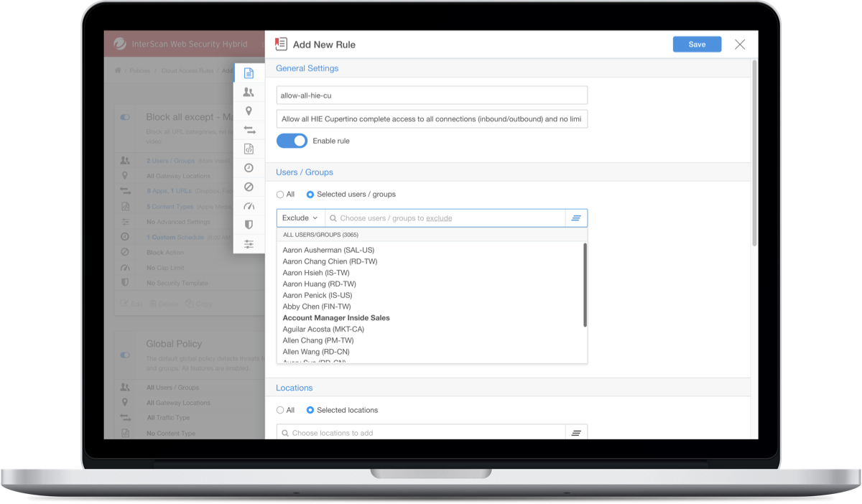Select Aguilar Acosta (MKT-CA)
This screenshot has height=504, width=862.
pos(323,329)
